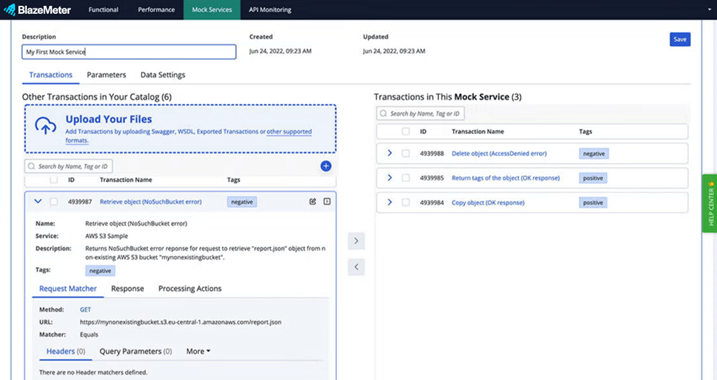The width and height of the screenshot is (717, 380).
Task: Click the positive tag on Copy object row
Action: [x=593, y=203]
